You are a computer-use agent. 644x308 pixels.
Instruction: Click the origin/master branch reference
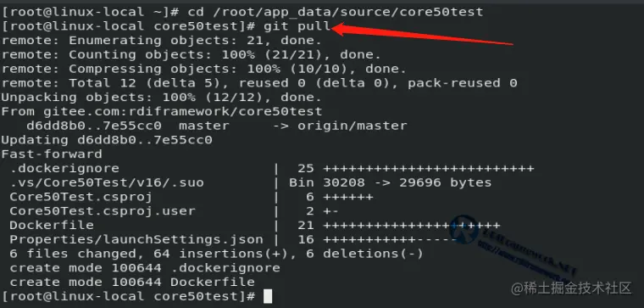[x=353, y=126]
